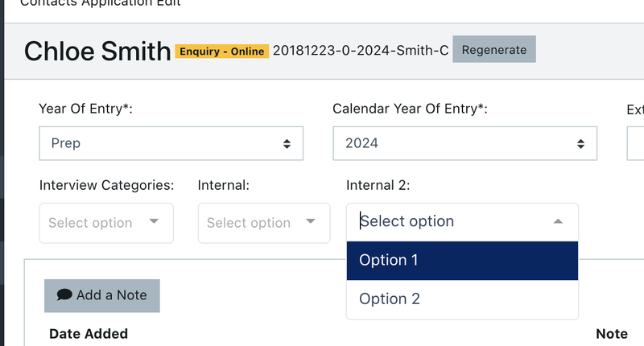Click the Contacts Application Edit title text
Image resolution: width=644 pixels, height=346 pixels.
101,3
